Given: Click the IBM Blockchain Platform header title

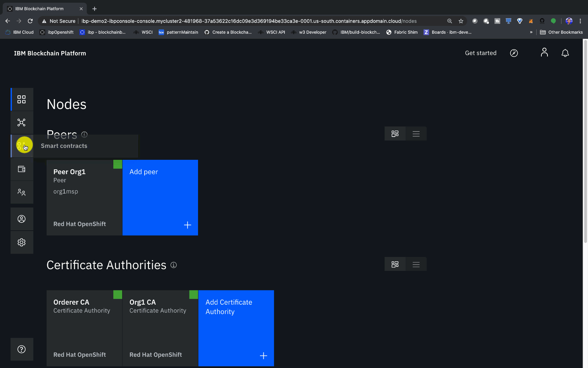Looking at the screenshot, I should tap(50, 53).
